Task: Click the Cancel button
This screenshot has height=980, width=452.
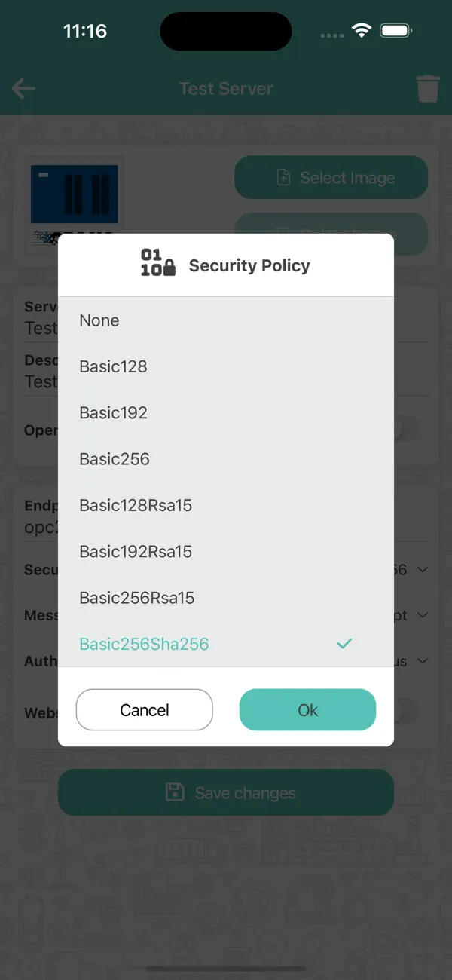Action: tap(144, 709)
